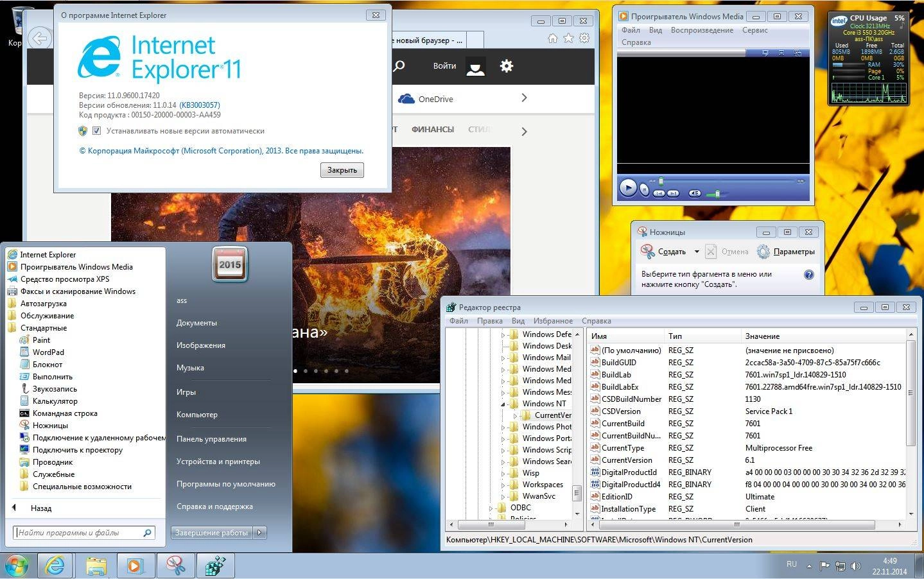Viewport: 924px width, 579px height.
Task: Open Звукозапись from the Start menu
Action: [x=55, y=389]
